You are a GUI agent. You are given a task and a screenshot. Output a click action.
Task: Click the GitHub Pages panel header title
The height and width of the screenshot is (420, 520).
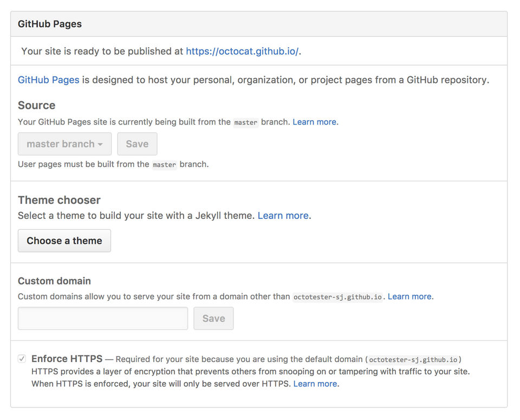(50, 24)
